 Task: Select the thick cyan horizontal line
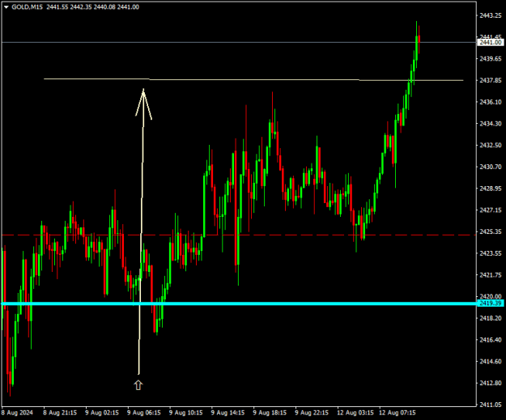(239, 303)
